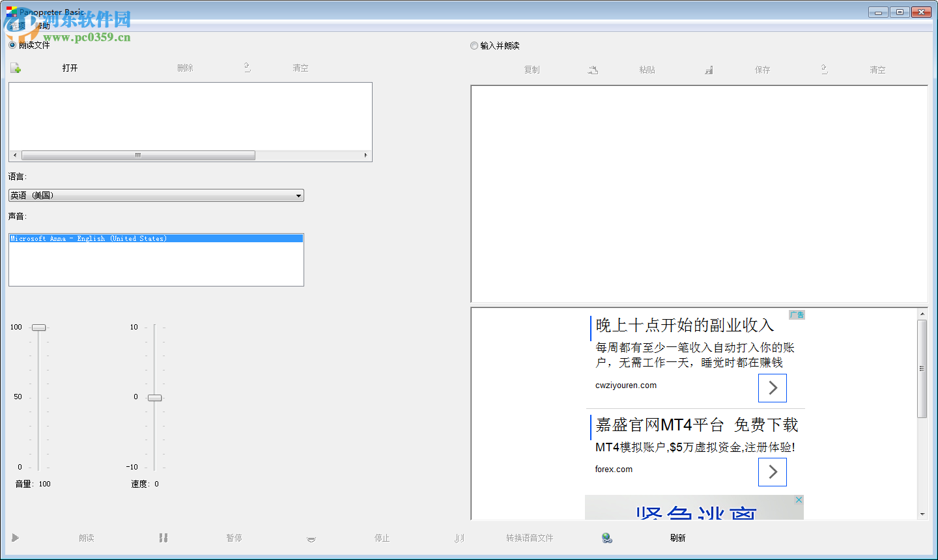
Task: Click the 删除 delete toolbar item
Action: [184, 67]
